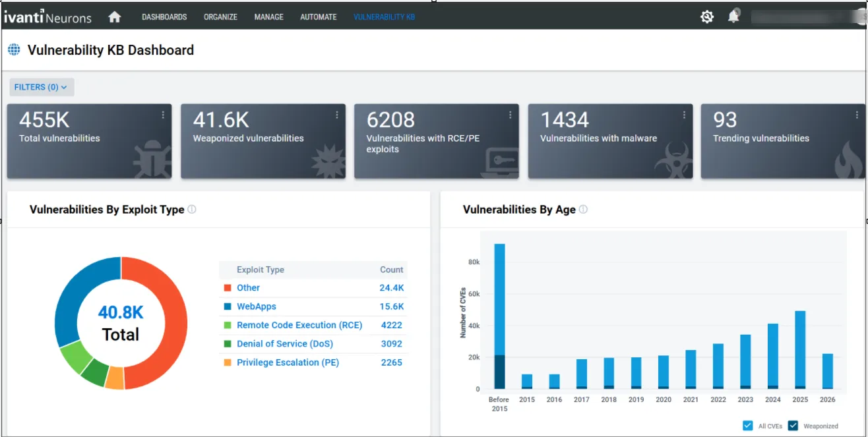Click the 4222 RCE count
The image size is (868, 437).
392,325
